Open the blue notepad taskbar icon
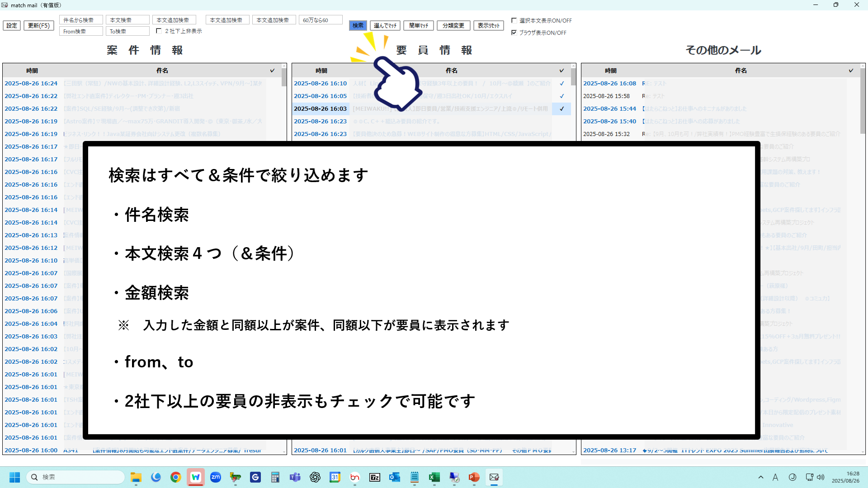Screen dimensions: 868x488 pyautogui.click(x=415, y=477)
